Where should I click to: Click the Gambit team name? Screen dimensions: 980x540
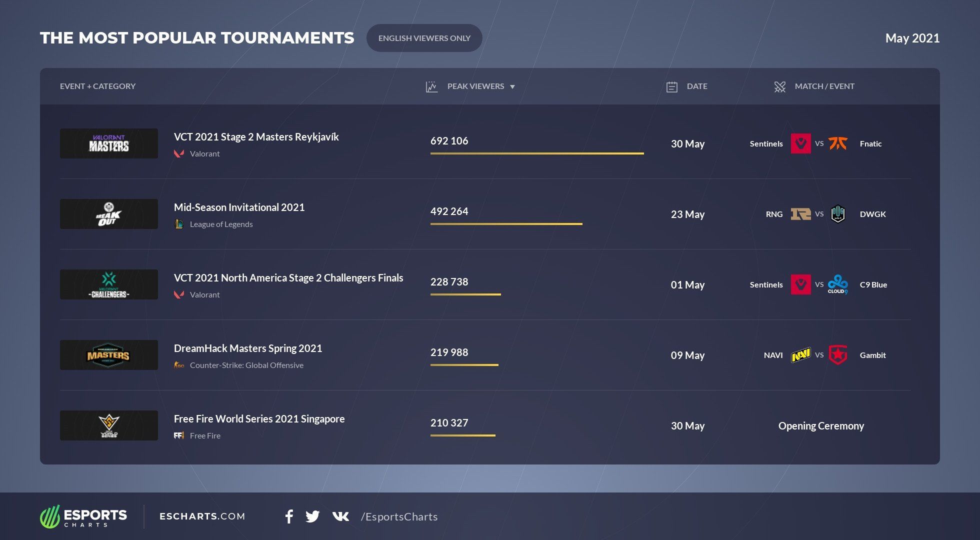click(x=873, y=355)
